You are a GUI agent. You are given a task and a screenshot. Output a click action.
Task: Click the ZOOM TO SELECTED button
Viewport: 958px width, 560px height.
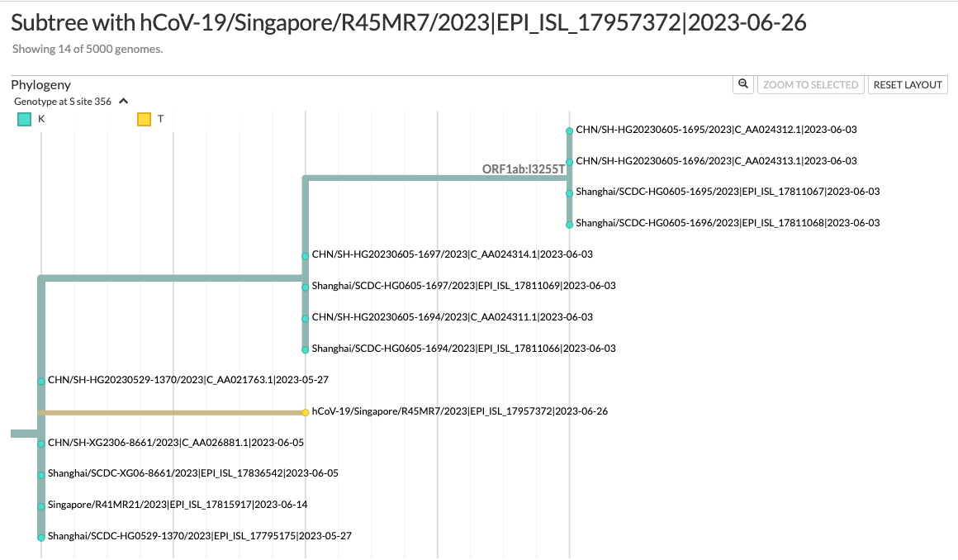810,84
